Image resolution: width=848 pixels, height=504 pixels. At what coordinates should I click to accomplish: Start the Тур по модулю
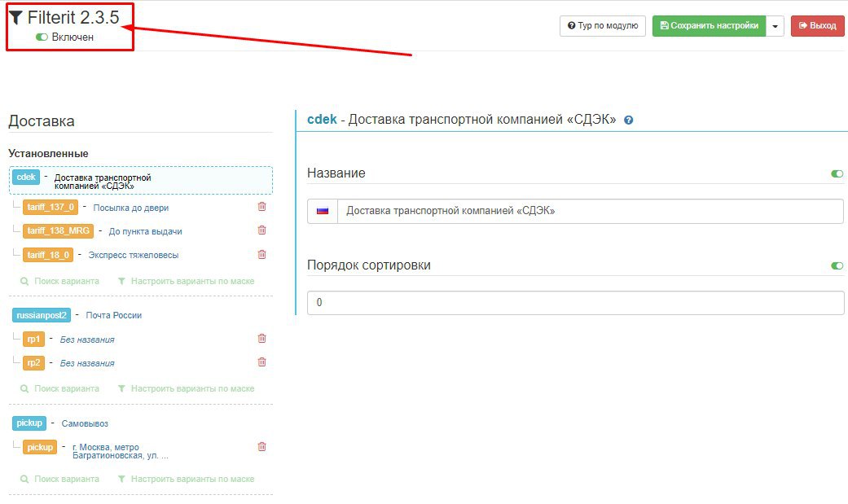603,26
